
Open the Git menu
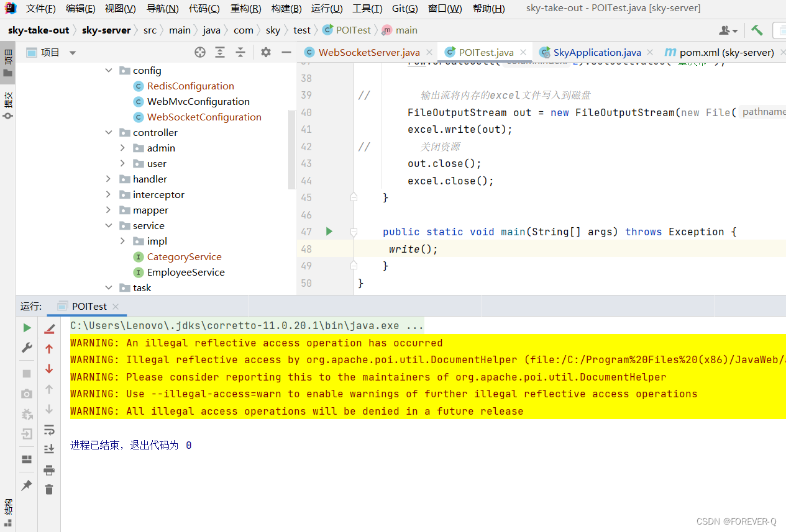(x=404, y=8)
